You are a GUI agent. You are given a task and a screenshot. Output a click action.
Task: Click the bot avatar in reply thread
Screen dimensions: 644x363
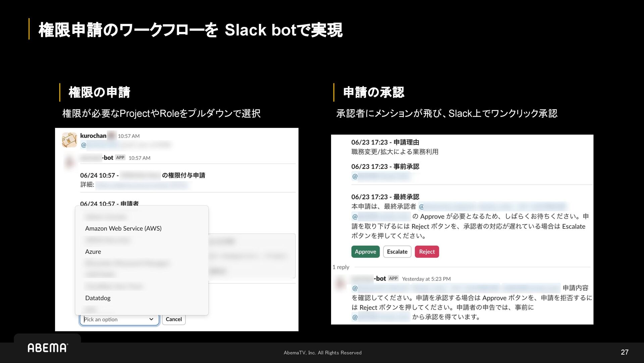click(340, 283)
